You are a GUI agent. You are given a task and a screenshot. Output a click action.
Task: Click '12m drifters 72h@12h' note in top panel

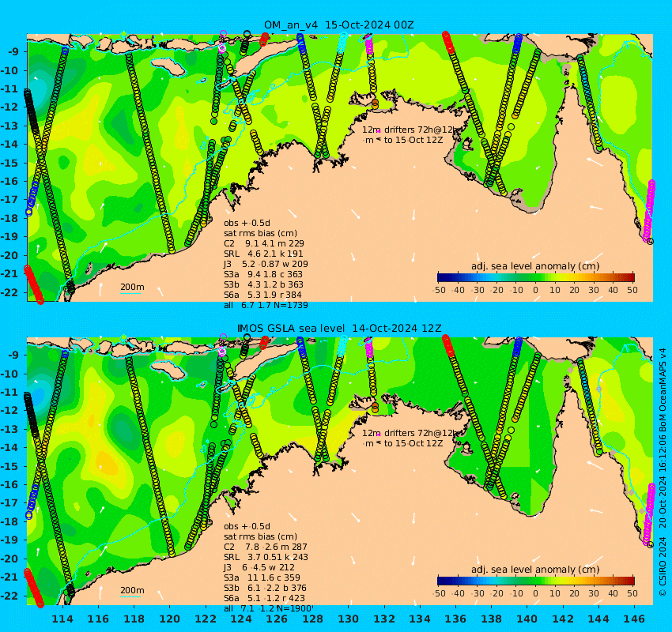click(410, 130)
